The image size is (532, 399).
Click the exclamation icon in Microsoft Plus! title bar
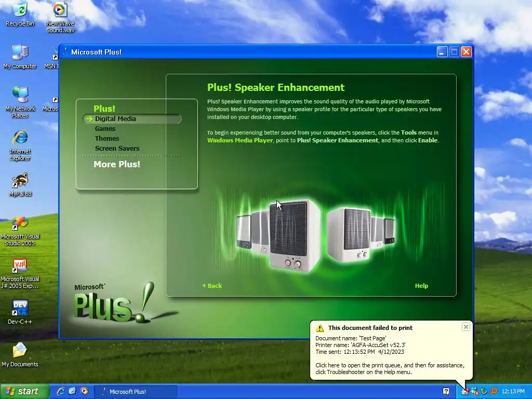65,52
